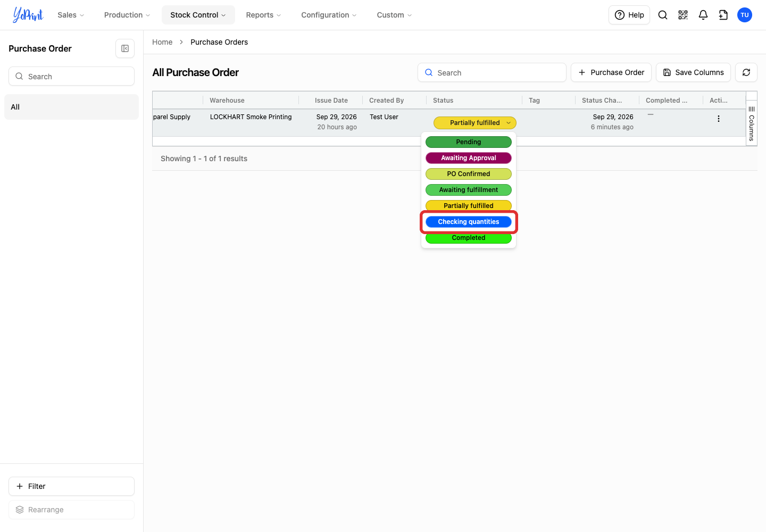This screenshot has width=766, height=532.
Task: Click the refresh icon beside Save Columns
Action: pyautogui.click(x=746, y=72)
